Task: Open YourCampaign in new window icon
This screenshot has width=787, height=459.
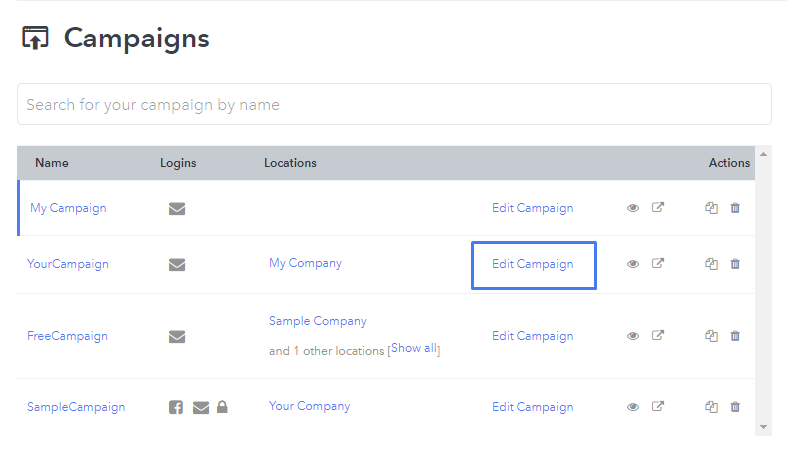Action: click(658, 263)
